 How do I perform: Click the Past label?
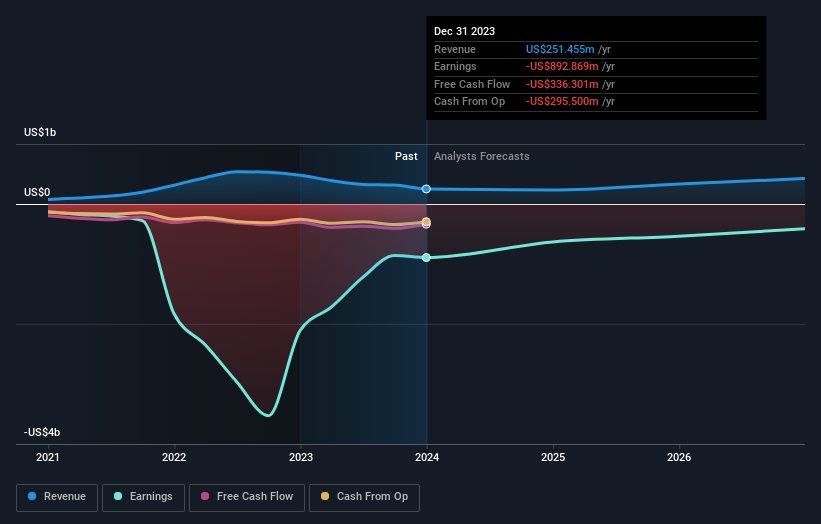[x=406, y=157]
